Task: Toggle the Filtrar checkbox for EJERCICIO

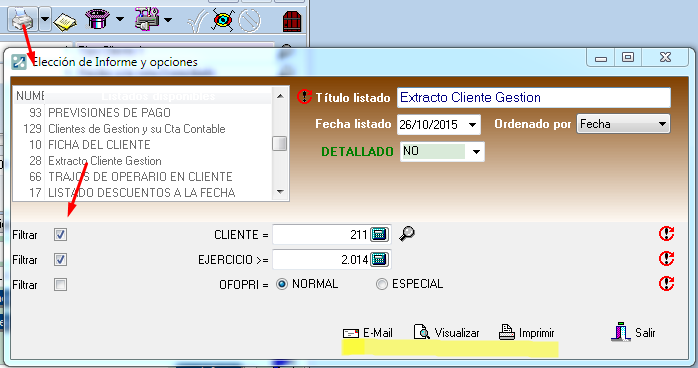Action: click(x=61, y=259)
